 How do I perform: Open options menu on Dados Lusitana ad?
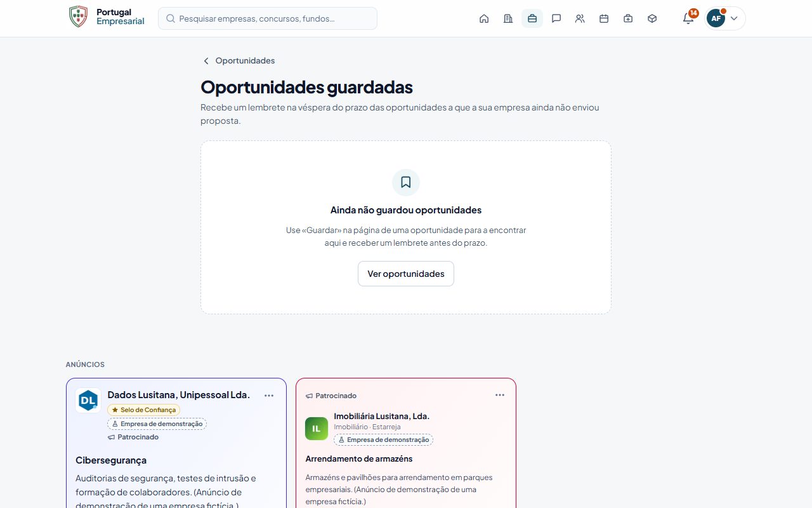(269, 396)
